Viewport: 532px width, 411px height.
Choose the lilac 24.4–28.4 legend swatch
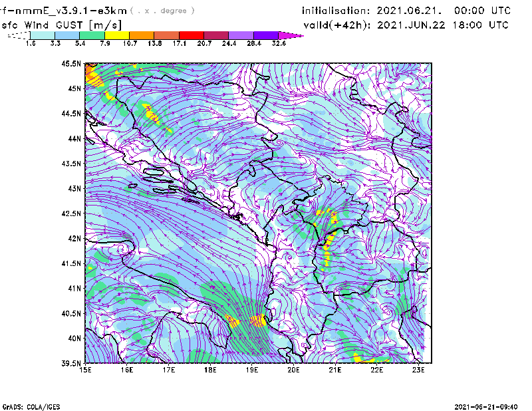(241, 35)
